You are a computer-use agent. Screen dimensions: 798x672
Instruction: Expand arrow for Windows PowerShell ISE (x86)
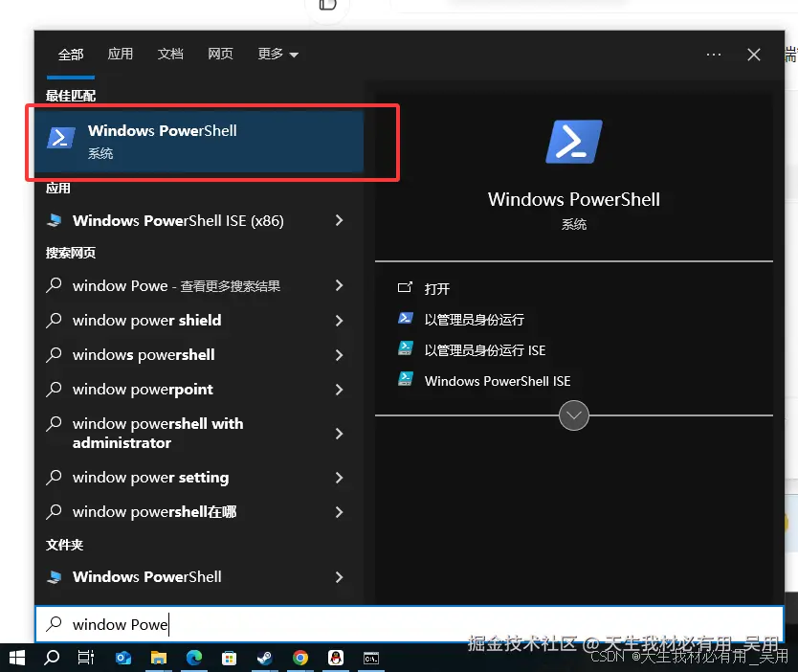click(339, 220)
